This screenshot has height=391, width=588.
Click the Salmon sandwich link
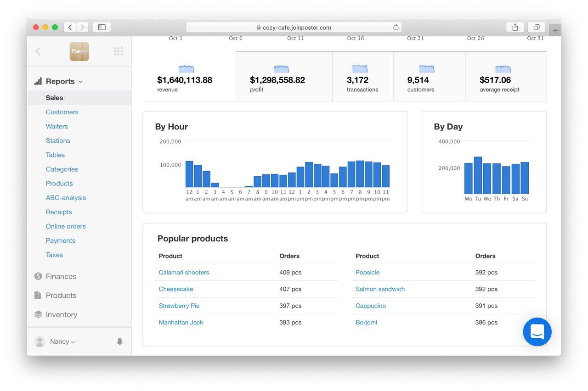point(380,289)
